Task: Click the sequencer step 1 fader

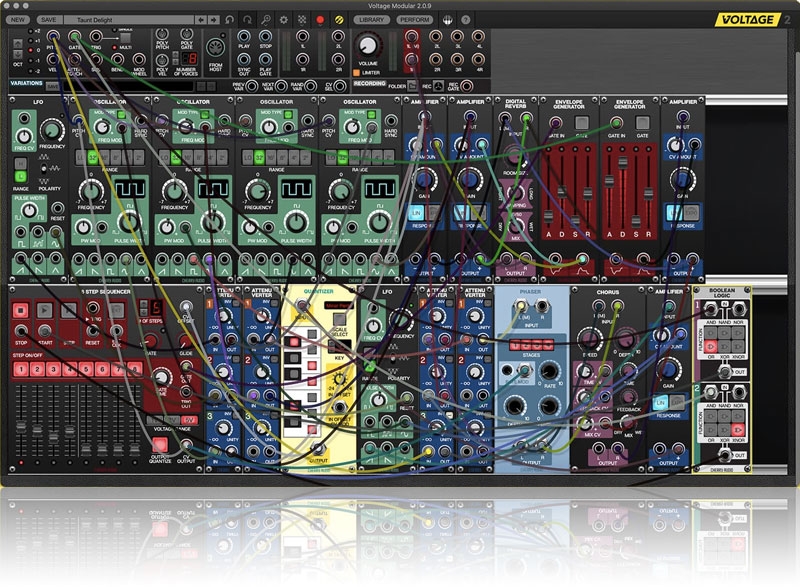Action: coord(21,426)
